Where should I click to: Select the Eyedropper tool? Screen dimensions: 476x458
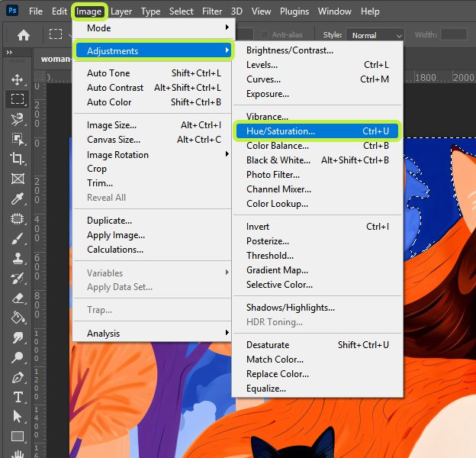point(18,198)
